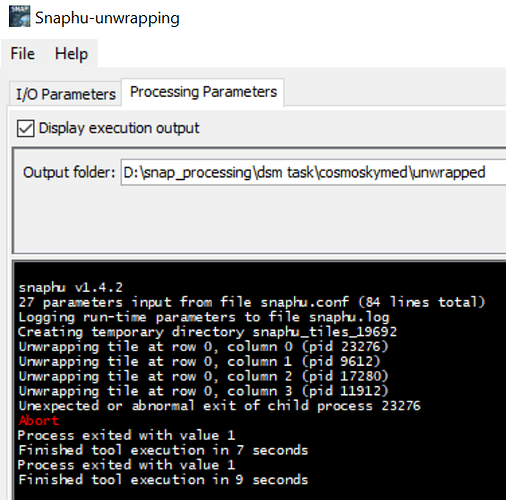The width and height of the screenshot is (506, 500).
Task: Click the SNAP application icon in title bar
Action: [19, 16]
